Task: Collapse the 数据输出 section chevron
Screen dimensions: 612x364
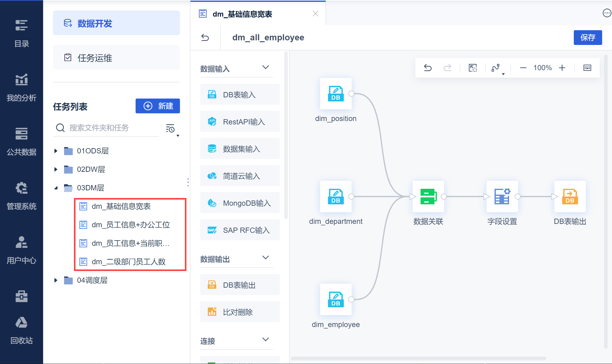Action: (x=266, y=258)
